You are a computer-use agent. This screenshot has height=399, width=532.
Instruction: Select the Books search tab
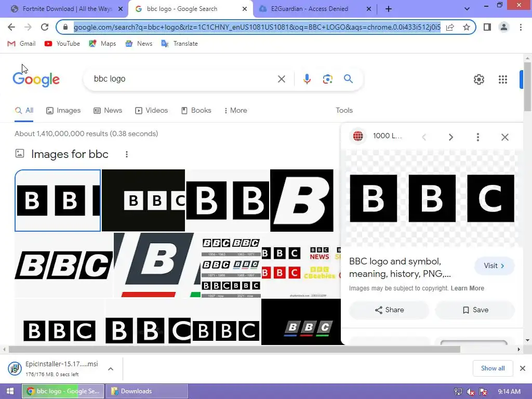[196, 110]
